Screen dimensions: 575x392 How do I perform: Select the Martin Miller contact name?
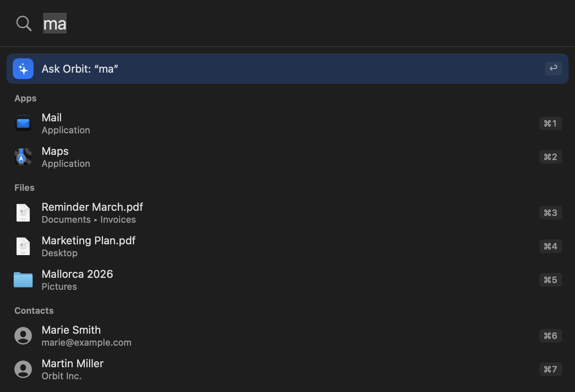click(x=73, y=363)
